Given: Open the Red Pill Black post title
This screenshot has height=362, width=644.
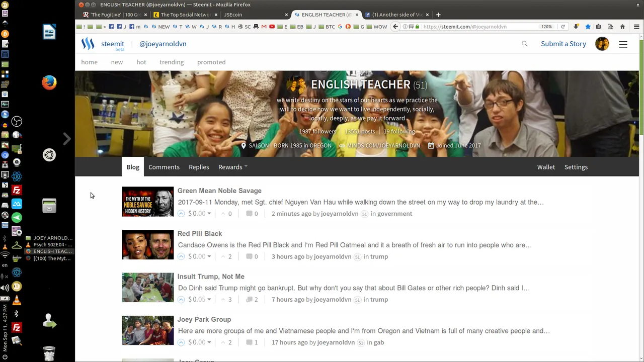Looking at the screenshot, I should [x=200, y=234].
